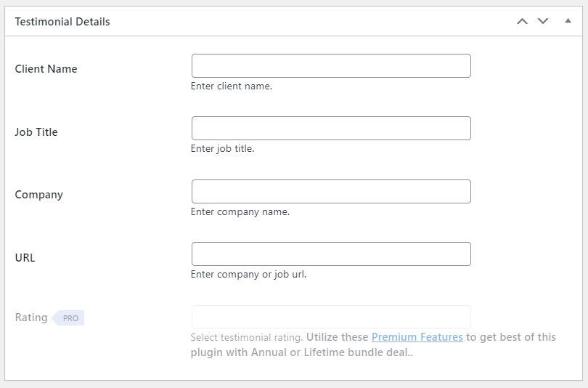Click the Company label
Screen dimensions: 588x388
point(39,195)
